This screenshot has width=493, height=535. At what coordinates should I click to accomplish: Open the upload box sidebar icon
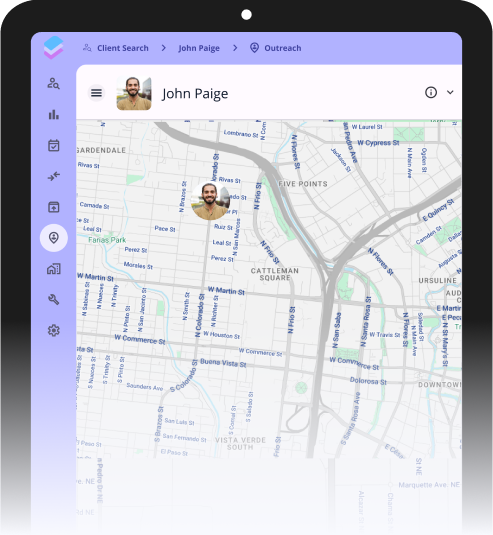(54, 207)
